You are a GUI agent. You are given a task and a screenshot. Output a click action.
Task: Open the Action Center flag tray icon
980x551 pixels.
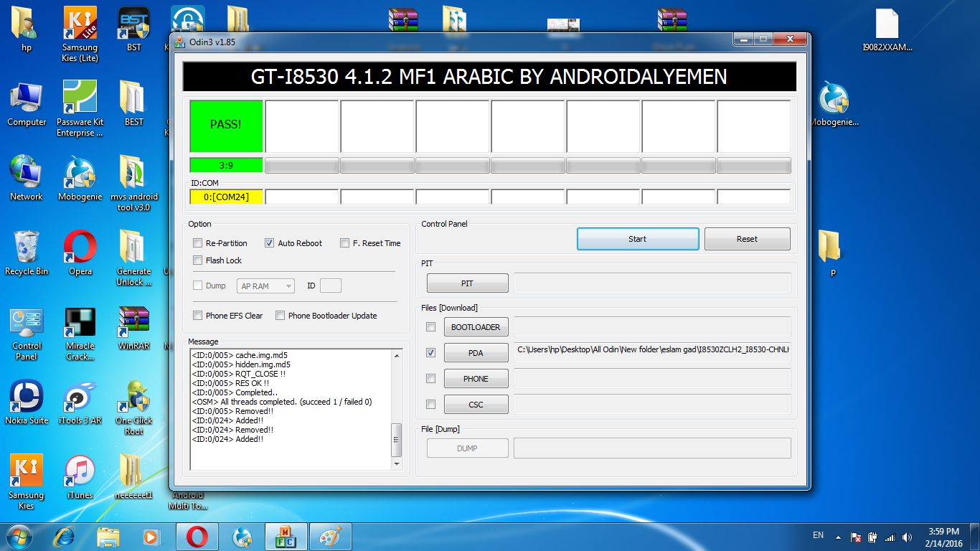pos(856,537)
